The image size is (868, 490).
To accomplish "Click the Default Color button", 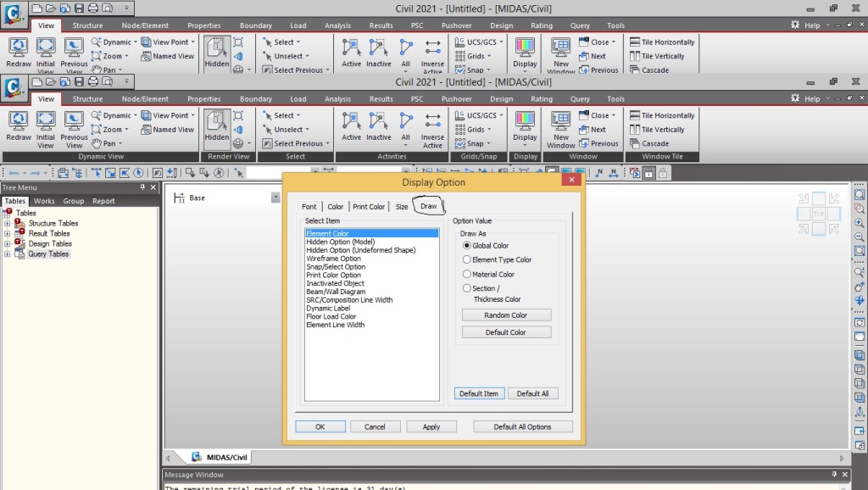I will coord(506,331).
